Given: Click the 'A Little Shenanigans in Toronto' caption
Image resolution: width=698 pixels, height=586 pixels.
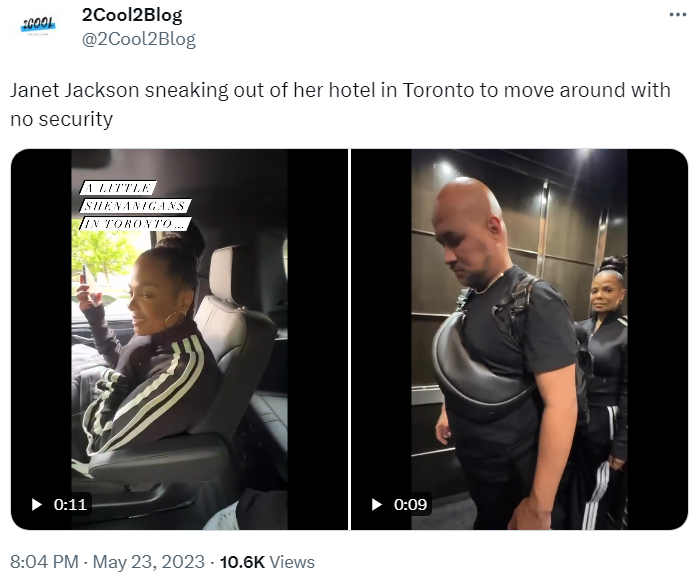Looking at the screenshot, I should tap(135, 205).
